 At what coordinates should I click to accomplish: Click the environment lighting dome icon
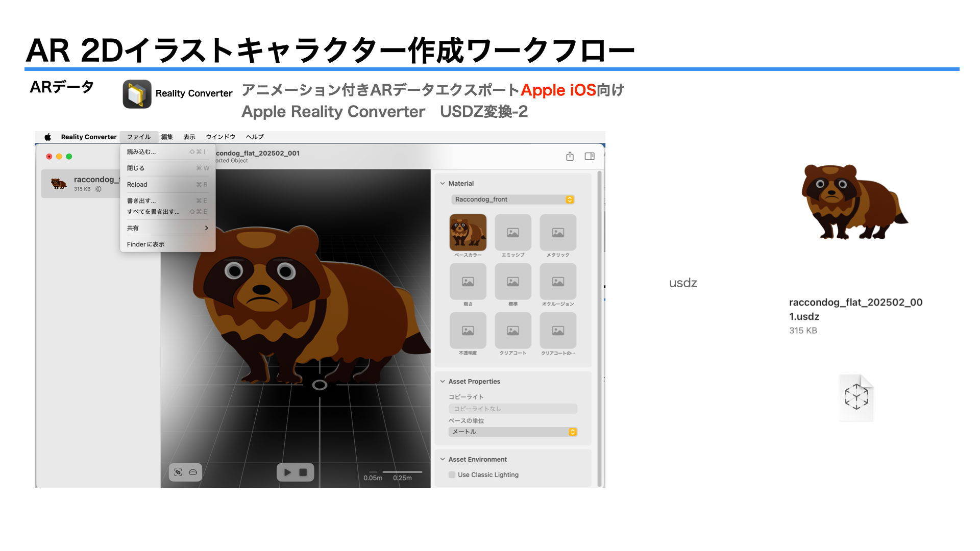click(193, 472)
